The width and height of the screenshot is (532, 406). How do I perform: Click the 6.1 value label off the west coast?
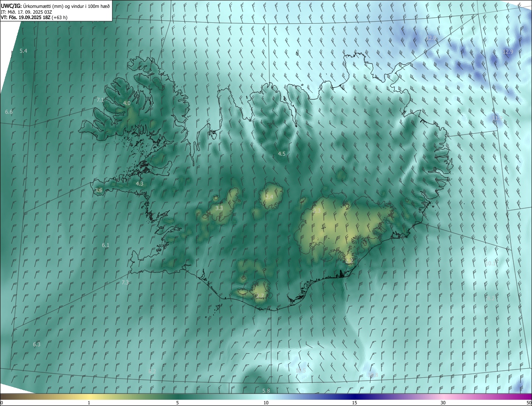coord(106,245)
